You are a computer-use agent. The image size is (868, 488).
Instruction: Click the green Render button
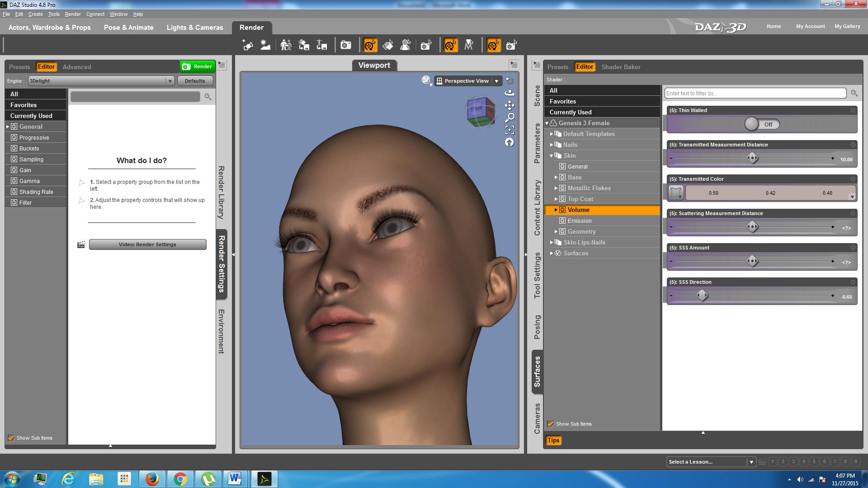point(197,66)
